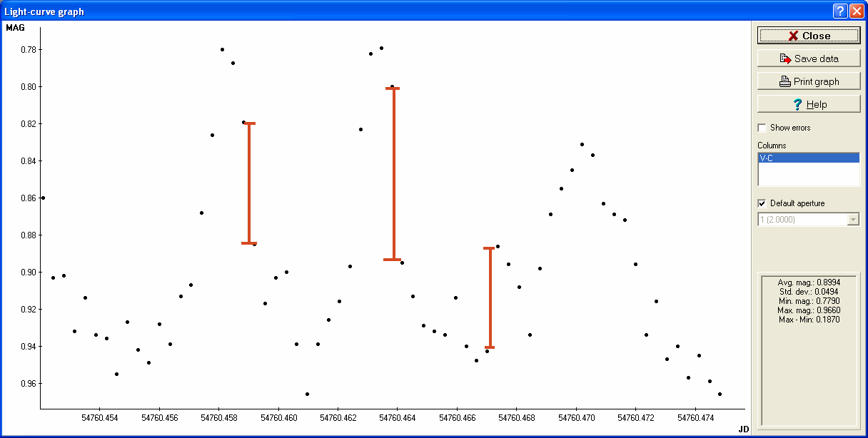Screen dimensions: 868x438
Task: Click the disk icon beside Save data
Action: [x=785, y=58]
